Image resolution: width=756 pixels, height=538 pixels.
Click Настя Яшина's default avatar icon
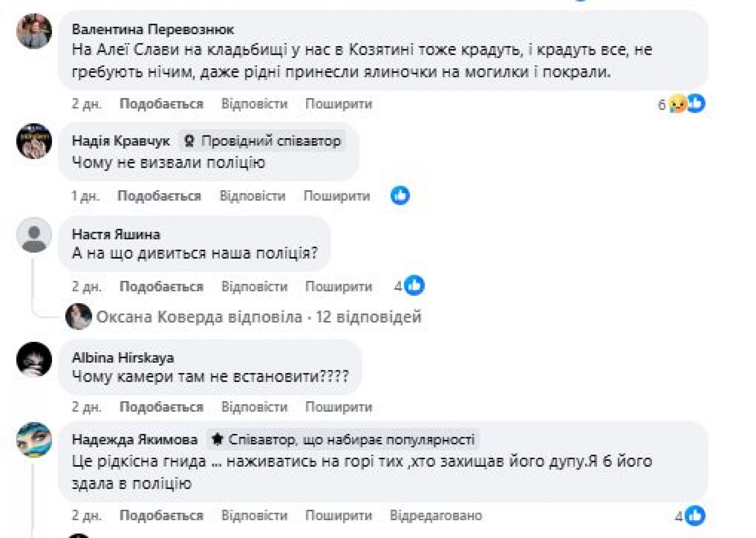[x=34, y=235]
